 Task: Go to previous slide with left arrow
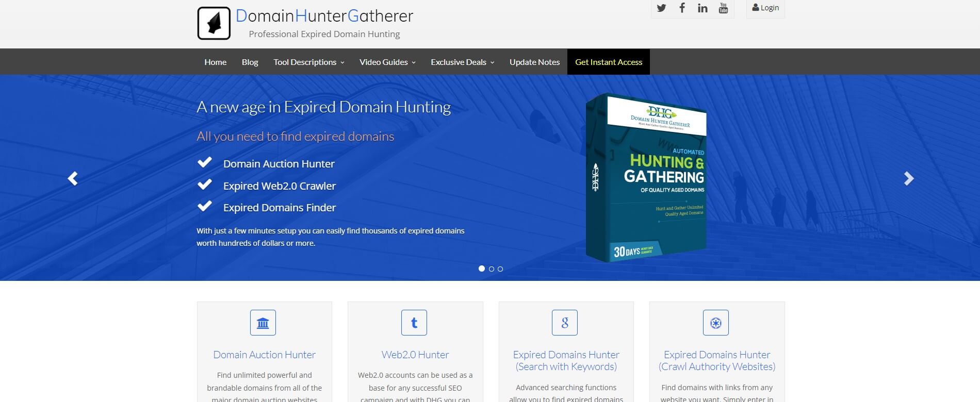coord(73,178)
